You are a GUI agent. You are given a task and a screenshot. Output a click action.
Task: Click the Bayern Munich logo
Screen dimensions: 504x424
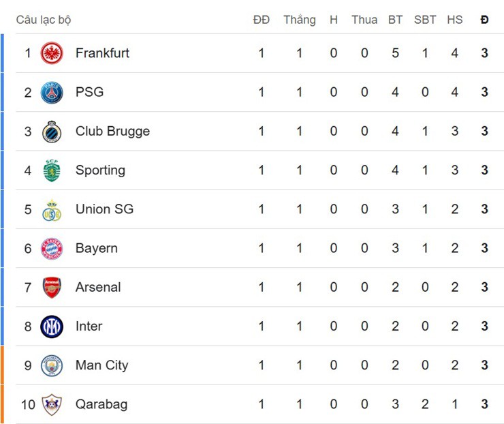[x=52, y=249]
